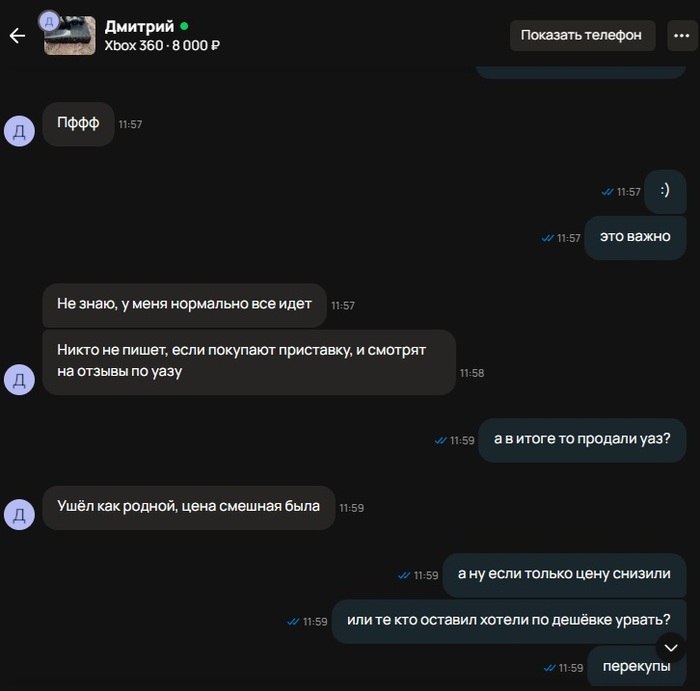The width and height of the screenshot is (700, 691).
Task: Click the avatar beside the отзывы по уазу message
Action: tap(19, 379)
